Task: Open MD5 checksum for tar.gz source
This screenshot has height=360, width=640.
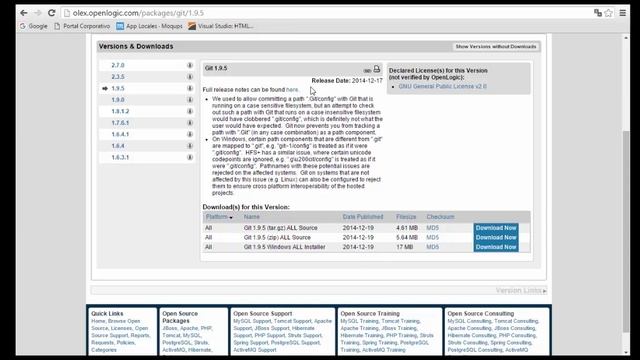Action: pyautogui.click(x=432, y=228)
